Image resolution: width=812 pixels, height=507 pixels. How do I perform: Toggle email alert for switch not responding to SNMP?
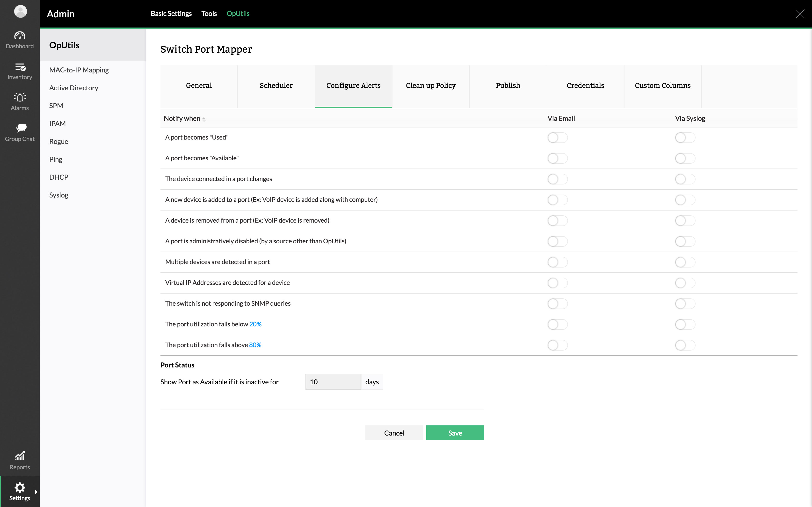click(x=557, y=303)
